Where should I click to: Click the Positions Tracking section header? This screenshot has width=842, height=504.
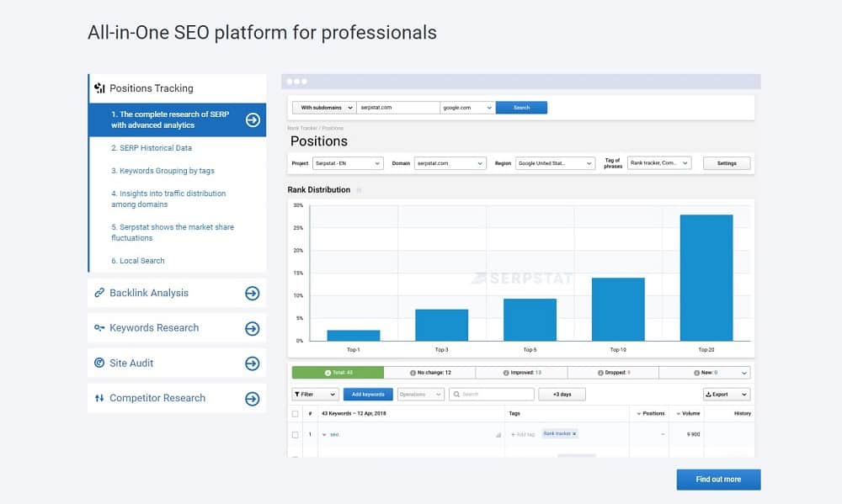point(178,88)
